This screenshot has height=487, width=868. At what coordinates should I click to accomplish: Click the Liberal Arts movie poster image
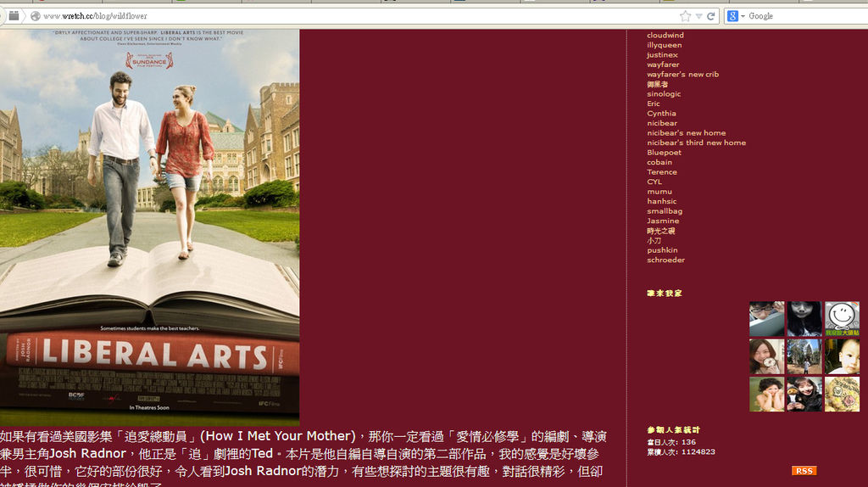(149, 227)
